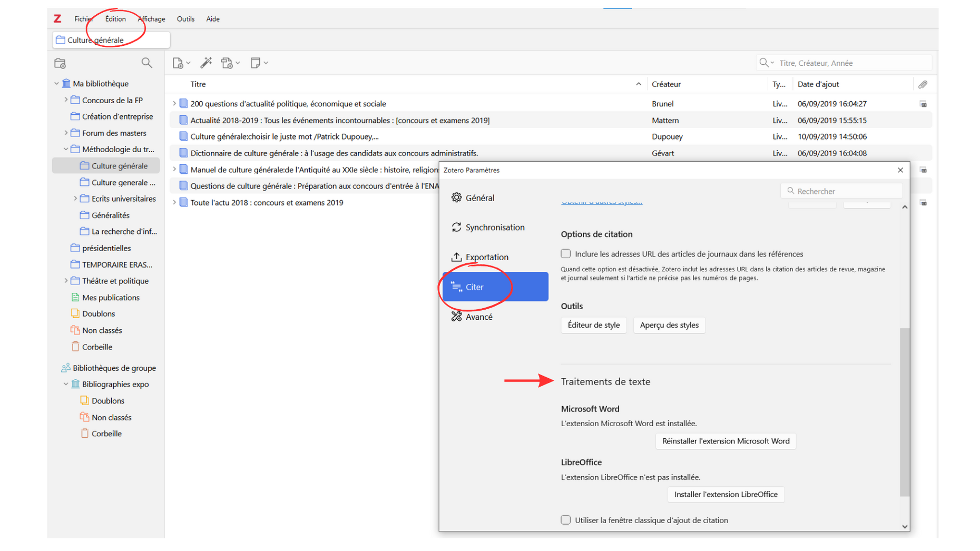Viewport: 980px width, 551px height.
Task: Open the Outils menu
Action: [185, 19]
